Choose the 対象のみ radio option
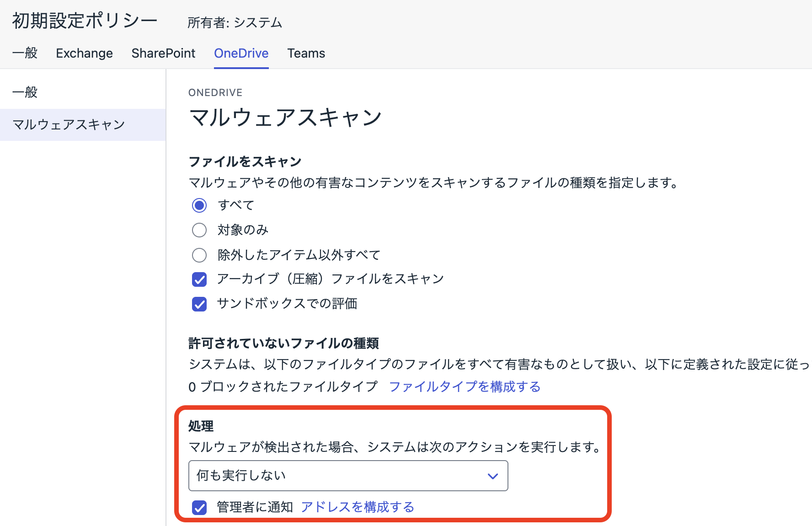The image size is (812, 526). (199, 230)
